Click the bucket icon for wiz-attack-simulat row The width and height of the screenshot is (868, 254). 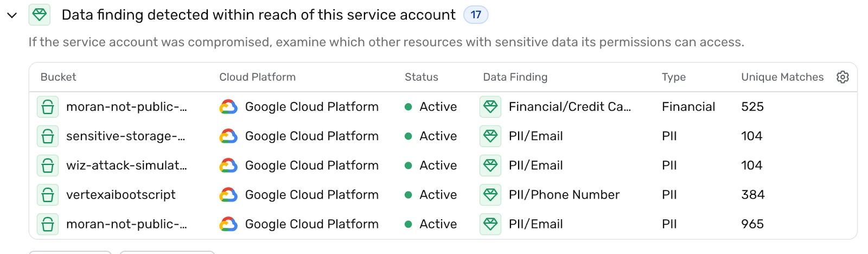[48, 166]
